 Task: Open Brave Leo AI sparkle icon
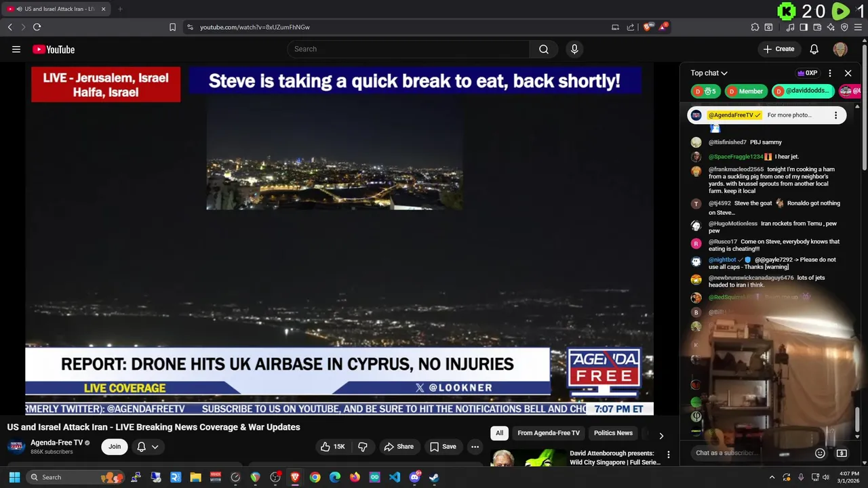831,27
